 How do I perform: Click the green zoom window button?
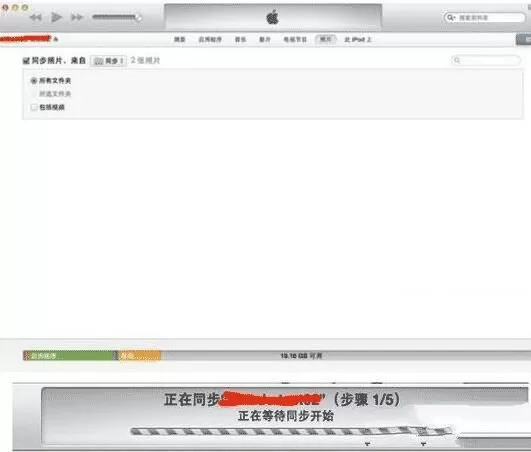point(25,7)
